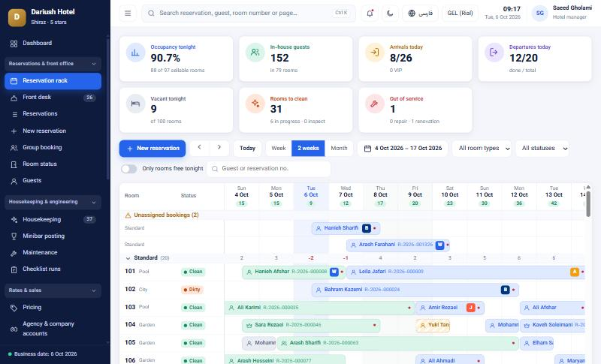Select the Sat 10 Oct column header
This screenshot has width=601, height=364.
click(x=449, y=197)
